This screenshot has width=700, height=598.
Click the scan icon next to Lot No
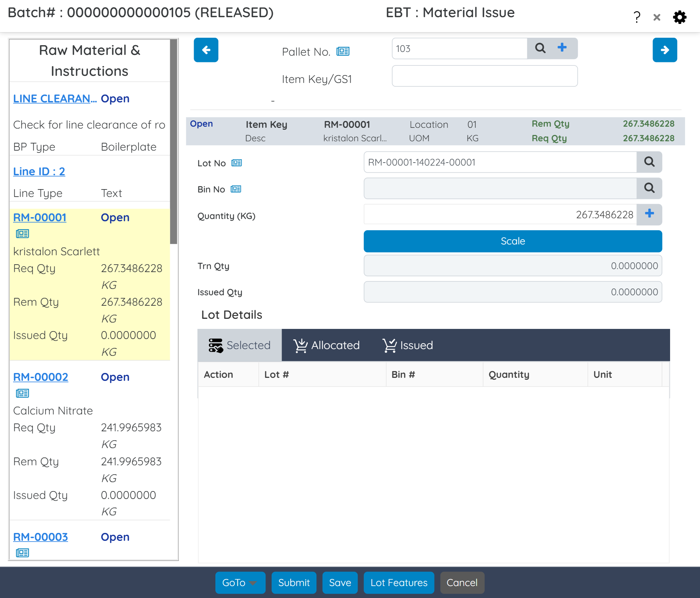[237, 163]
